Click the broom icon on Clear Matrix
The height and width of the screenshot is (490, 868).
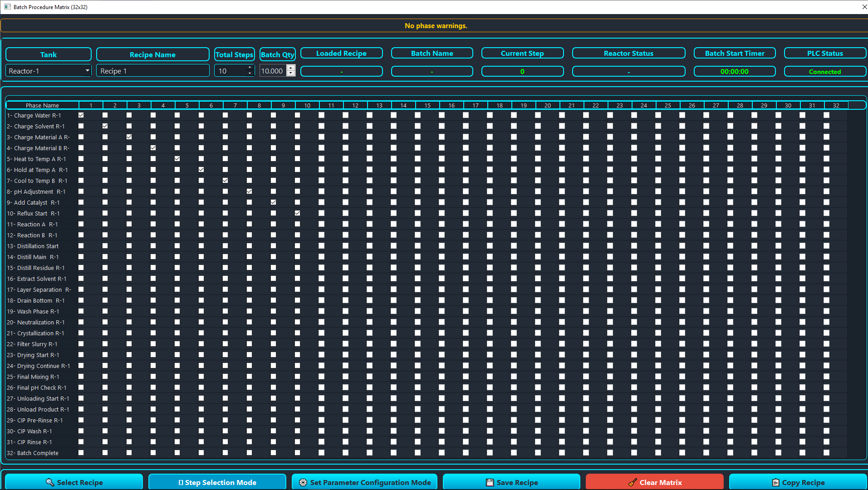click(633, 482)
